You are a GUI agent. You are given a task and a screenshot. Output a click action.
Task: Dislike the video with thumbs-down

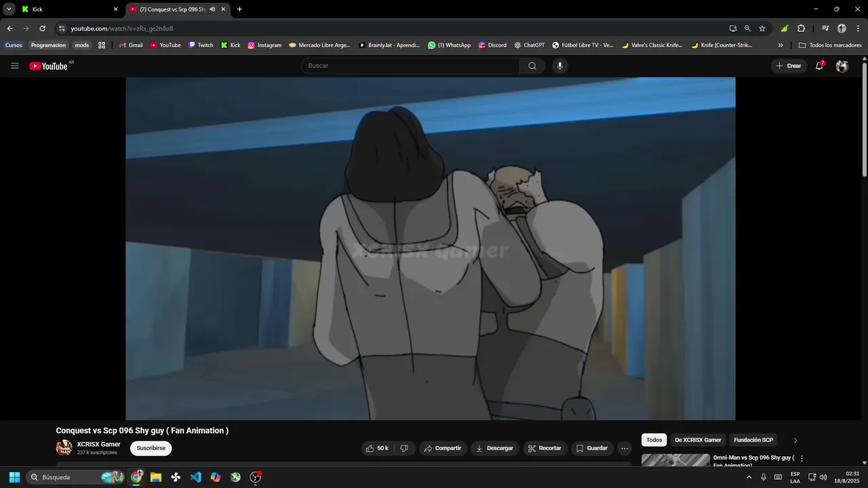(404, 448)
